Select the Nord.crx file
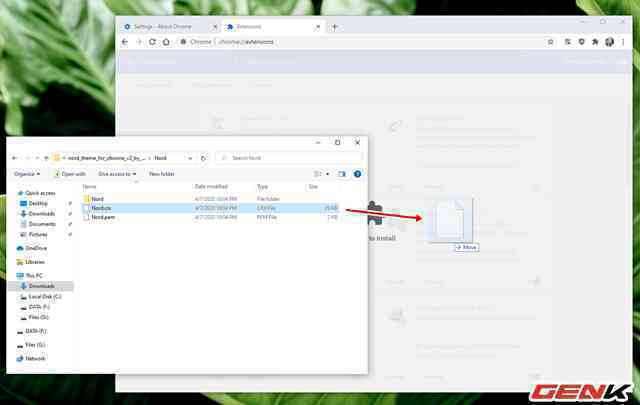The image size is (640, 405). (210, 208)
